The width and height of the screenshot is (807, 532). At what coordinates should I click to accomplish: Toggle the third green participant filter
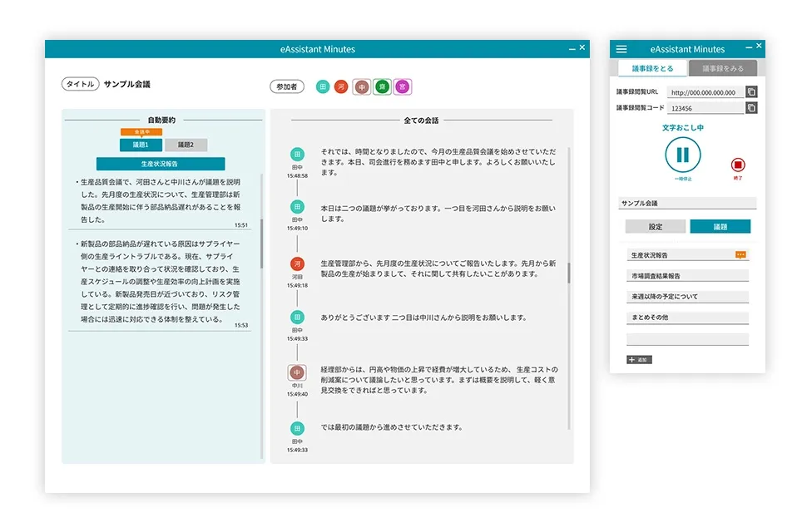[382, 86]
